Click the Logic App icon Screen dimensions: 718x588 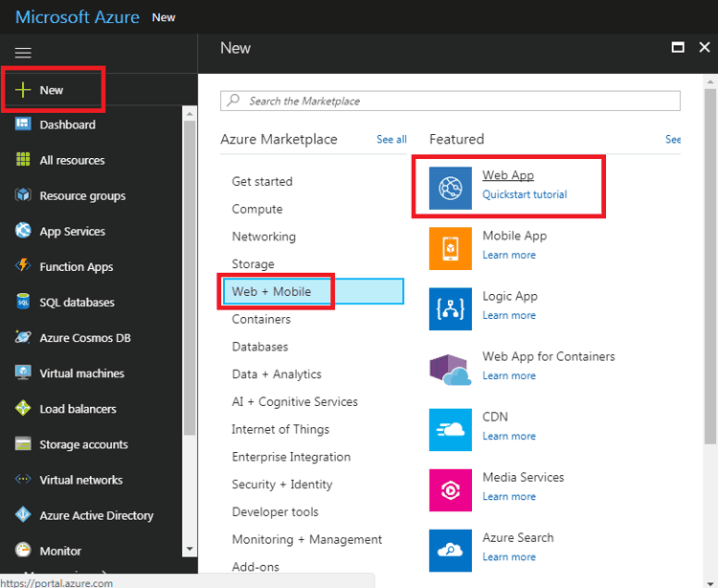click(x=450, y=308)
